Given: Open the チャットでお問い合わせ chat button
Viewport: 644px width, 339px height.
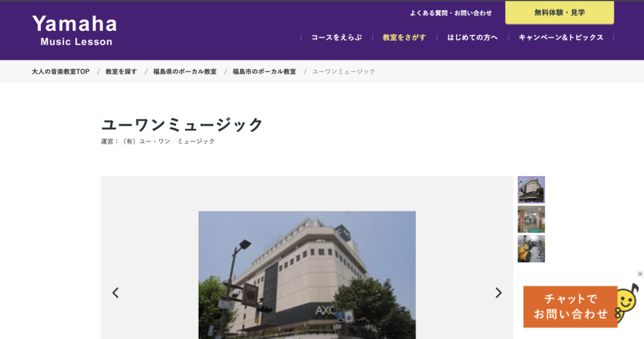Looking at the screenshot, I should point(570,306).
